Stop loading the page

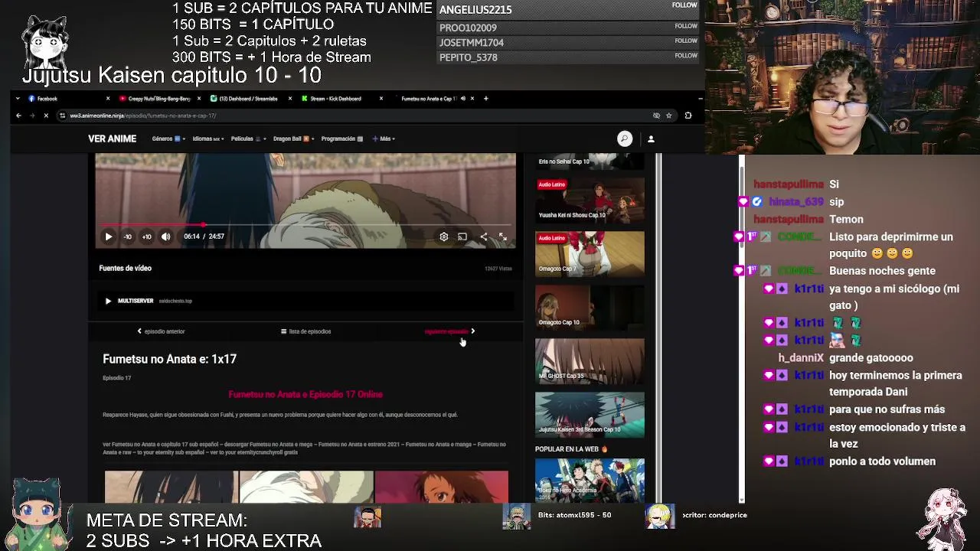(46, 116)
